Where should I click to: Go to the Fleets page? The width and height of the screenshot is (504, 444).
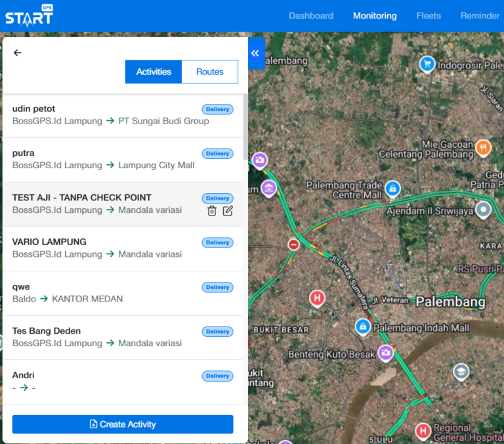click(429, 16)
